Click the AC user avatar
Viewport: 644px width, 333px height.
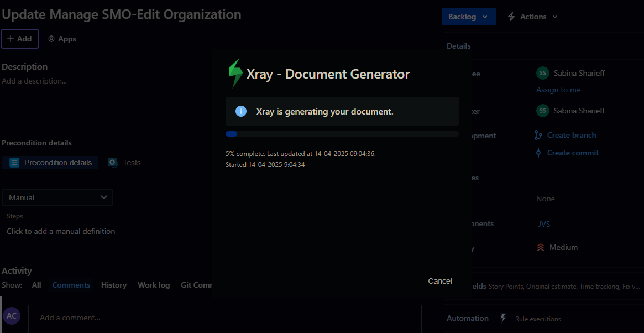tap(12, 316)
